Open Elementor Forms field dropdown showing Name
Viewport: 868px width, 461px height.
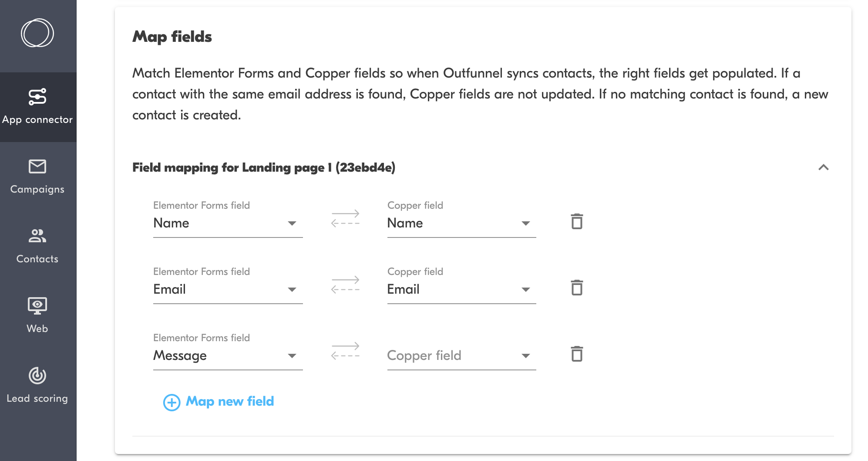(227, 224)
